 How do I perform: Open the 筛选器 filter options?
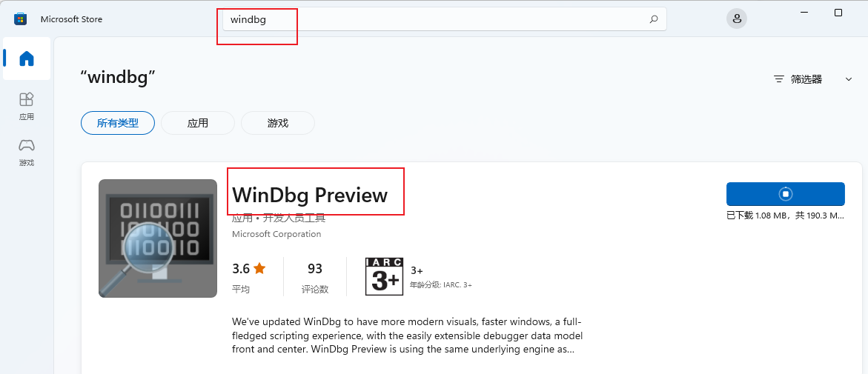click(798, 79)
